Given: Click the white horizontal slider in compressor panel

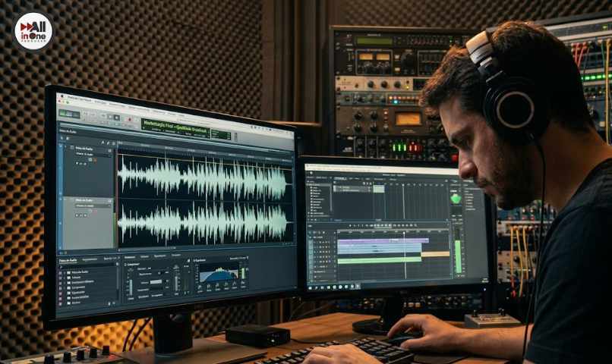Looking at the screenshot, I should pyautogui.click(x=156, y=281).
